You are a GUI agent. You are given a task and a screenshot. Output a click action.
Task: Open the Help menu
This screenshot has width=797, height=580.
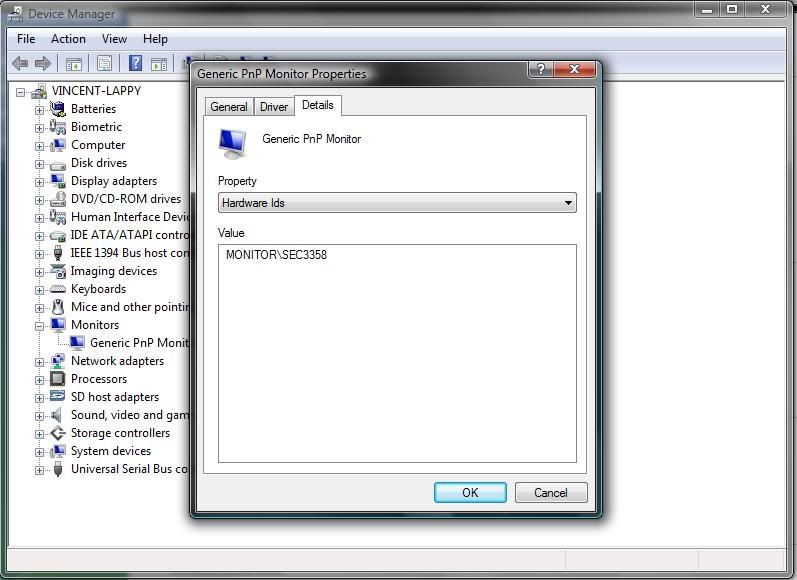tap(155, 39)
